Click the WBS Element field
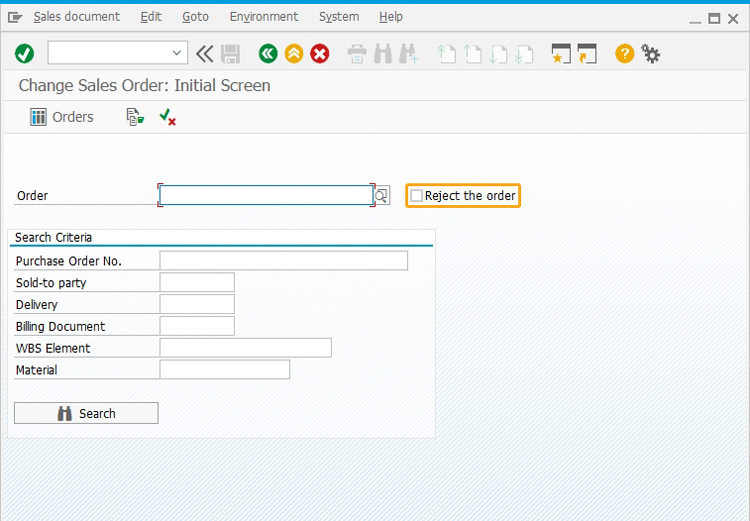The image size is (750, 521). [245, 348]
